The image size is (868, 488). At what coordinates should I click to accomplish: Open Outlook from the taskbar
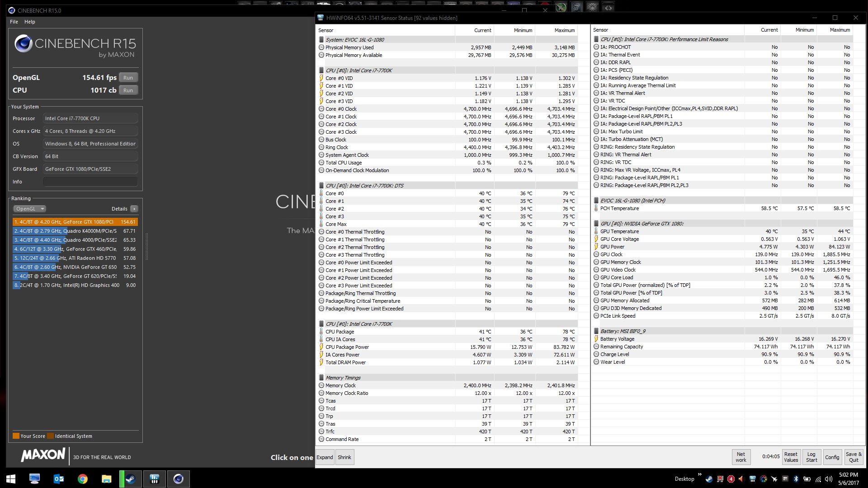(58, 479)
